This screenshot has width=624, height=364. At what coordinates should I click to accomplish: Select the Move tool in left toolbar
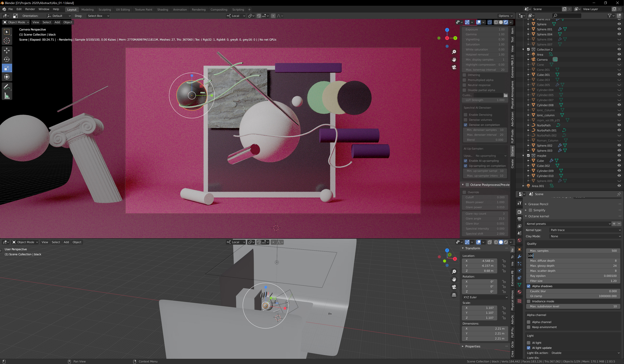tap(7, 51)
